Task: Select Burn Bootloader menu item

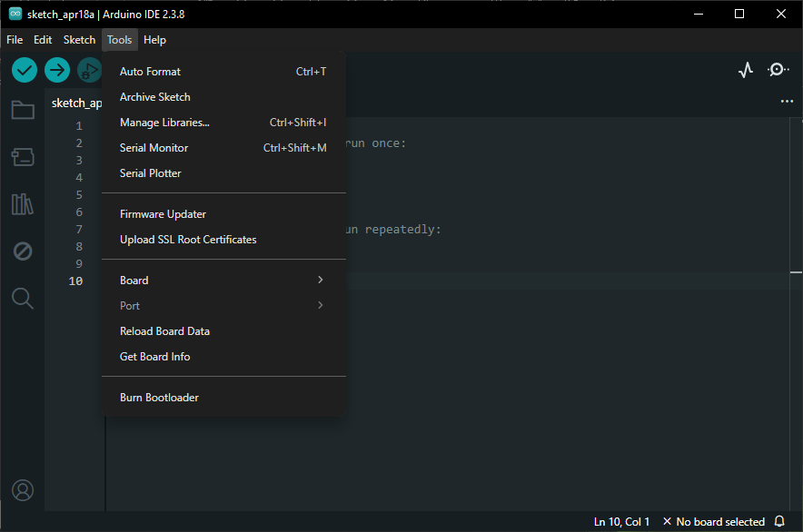Action: coord(159,398)
